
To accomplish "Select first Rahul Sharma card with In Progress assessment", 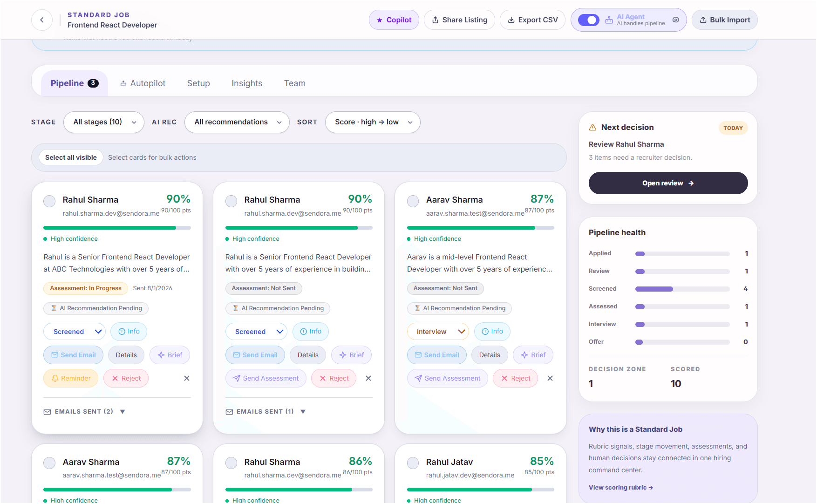I will click(49, 201).
